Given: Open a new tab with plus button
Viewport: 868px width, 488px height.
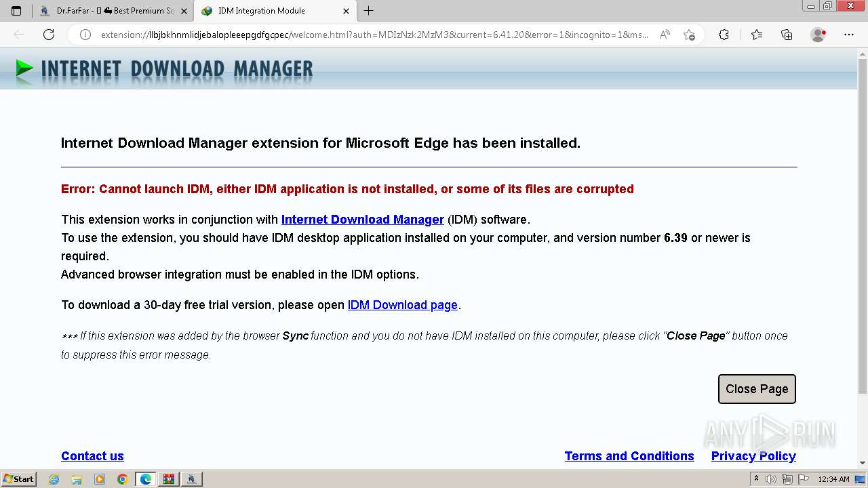Looking at the screenshot, I should click(368, 11).
